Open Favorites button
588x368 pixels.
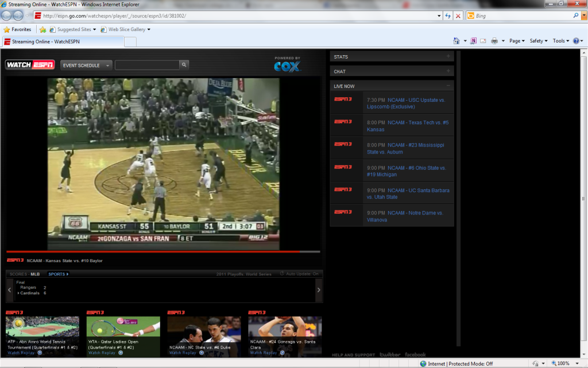[17, 29]
